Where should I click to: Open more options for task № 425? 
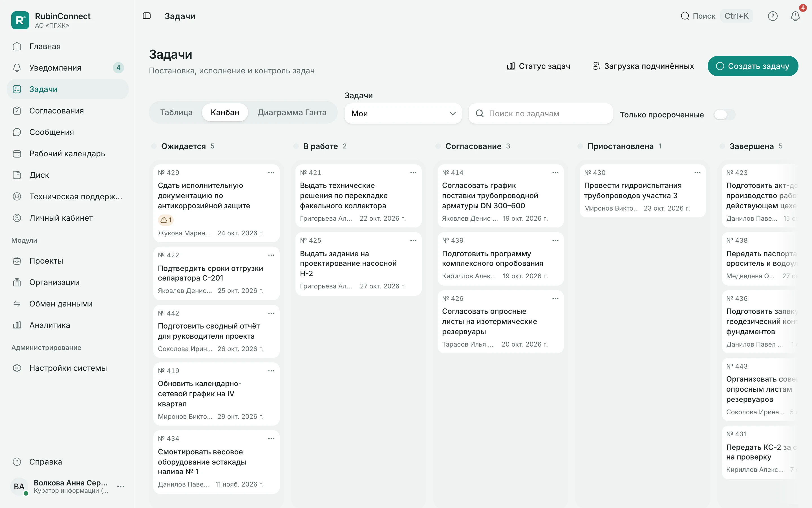click(413, 240)
